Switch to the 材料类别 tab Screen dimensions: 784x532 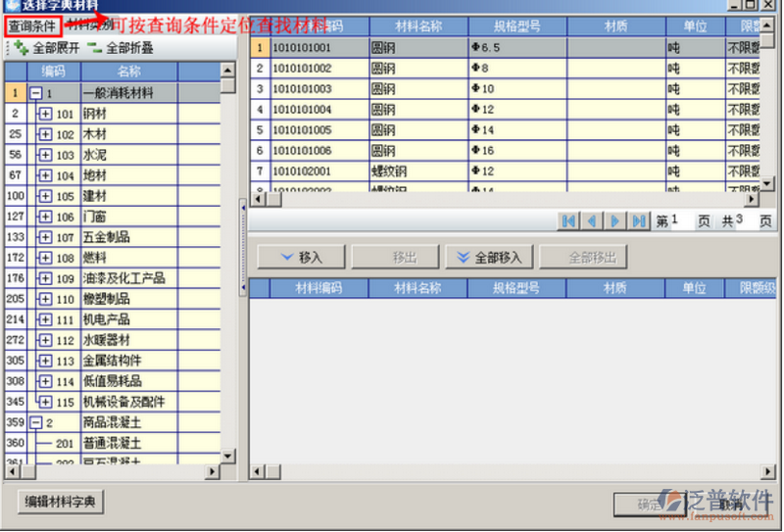(x=88, y=25)
